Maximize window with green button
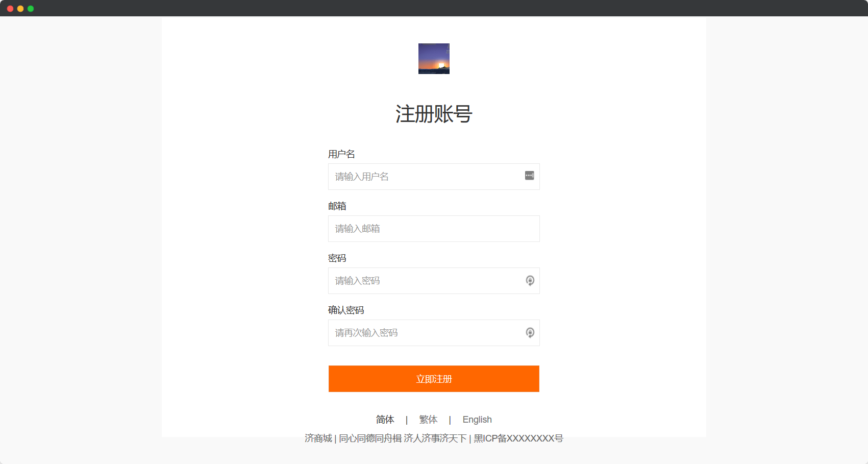868x464 pixels. coord(31,9)
